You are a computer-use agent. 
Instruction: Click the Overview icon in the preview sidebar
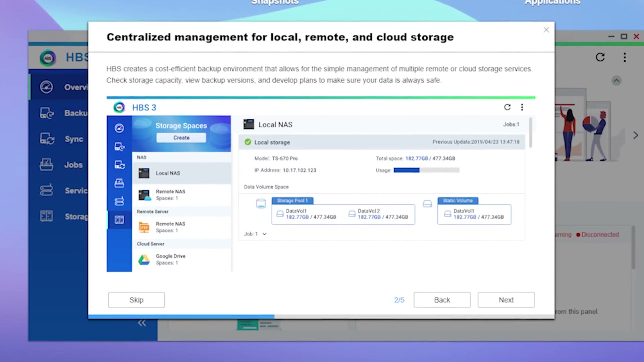pyautogui.click(x=119, y=128)
